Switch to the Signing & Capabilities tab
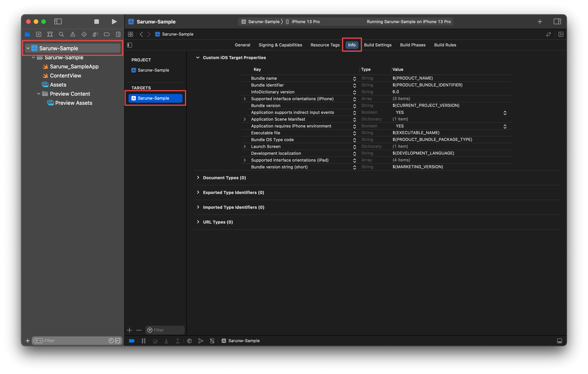Image resolution: width=588 pixels, height=374 pixels. (x=280, y=45)
